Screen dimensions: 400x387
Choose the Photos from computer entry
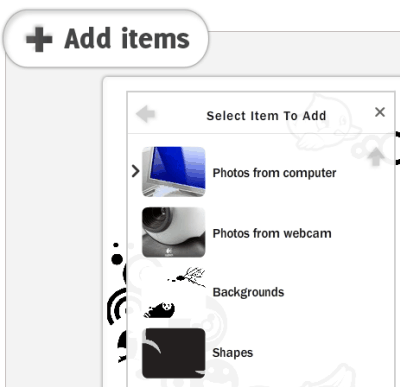(x=274, y=173)
